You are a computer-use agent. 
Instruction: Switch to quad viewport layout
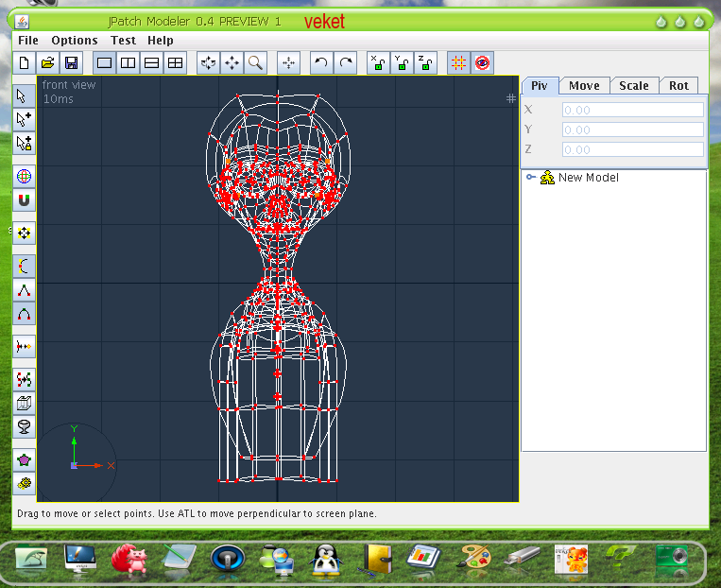pyautogui.click(x=175, y=63)
